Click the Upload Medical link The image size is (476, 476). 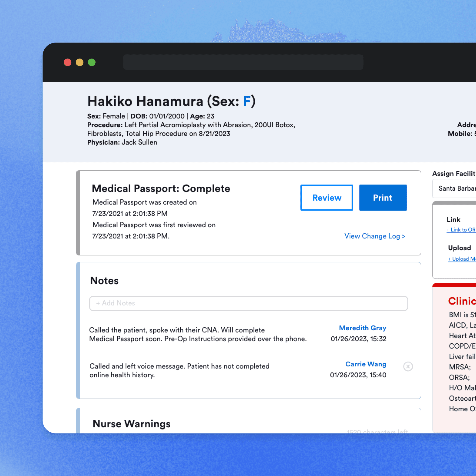[461, 259]
